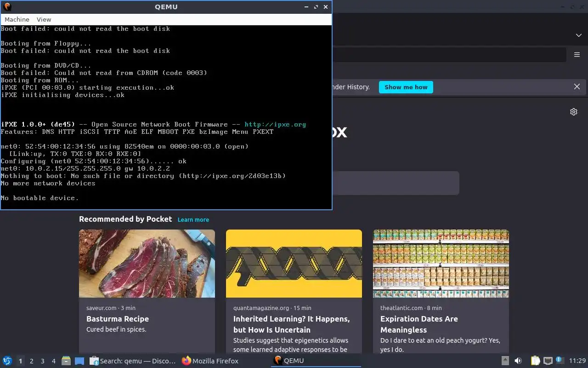Viewport: 588px width, 368px height.
Task: Open the Inherited Learning article film-strip image
Action: pyautogui.click(x=294, y=264)
